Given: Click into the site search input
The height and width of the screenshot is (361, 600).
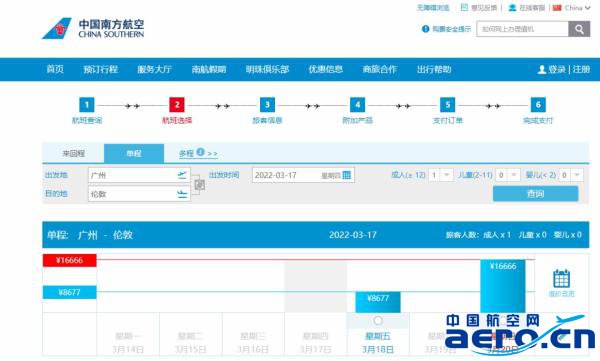Looking at the screenshot, I should click(522, 29).
